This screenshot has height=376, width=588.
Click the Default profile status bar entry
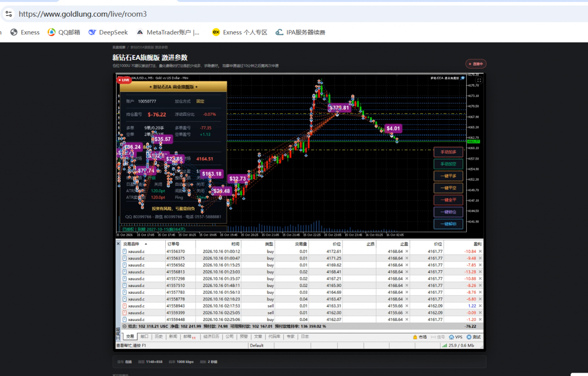[x=257, y=346]
